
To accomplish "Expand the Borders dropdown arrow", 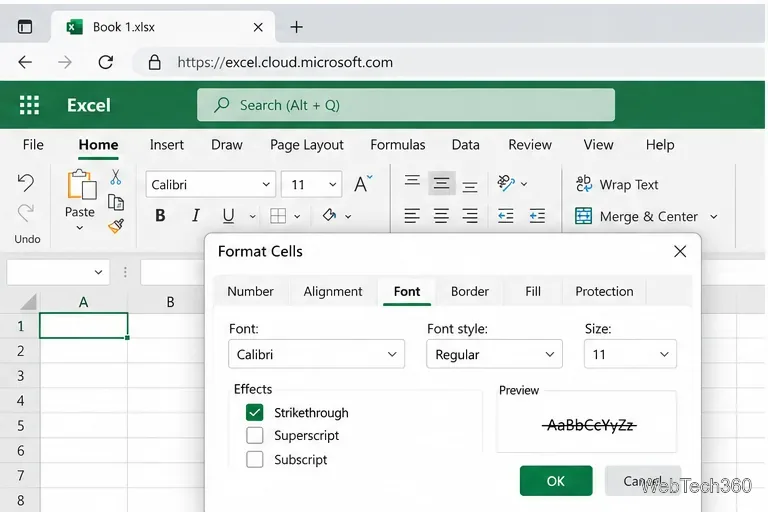I will [297, 216].
